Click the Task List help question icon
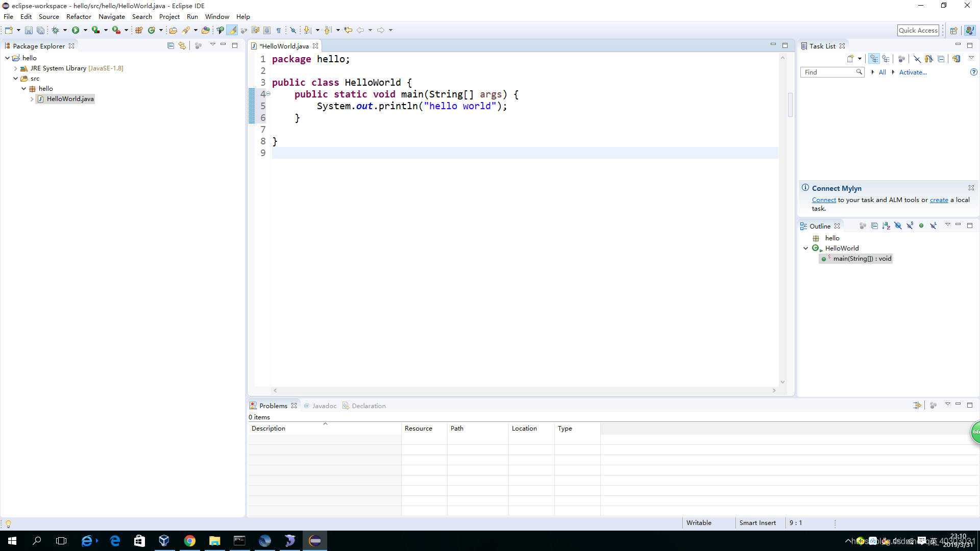 (x=973, y=72)
